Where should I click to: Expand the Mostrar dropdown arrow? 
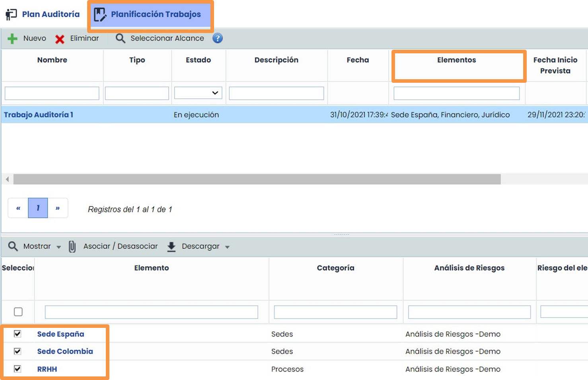59,247
